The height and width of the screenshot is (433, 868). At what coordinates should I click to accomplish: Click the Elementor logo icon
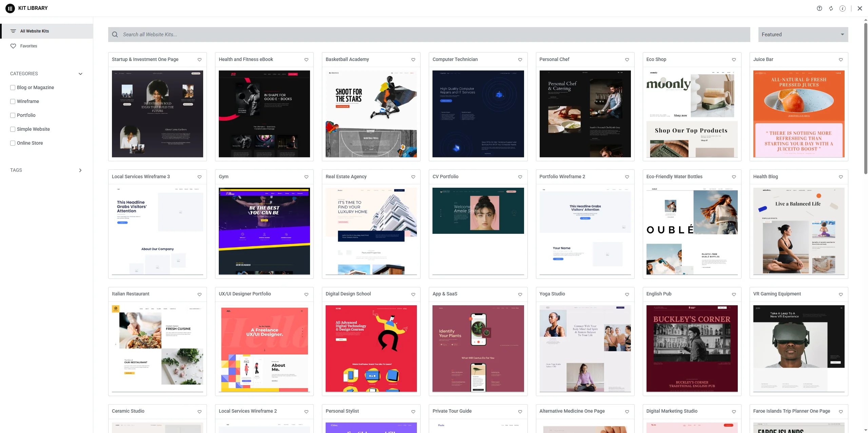[10, 8]
